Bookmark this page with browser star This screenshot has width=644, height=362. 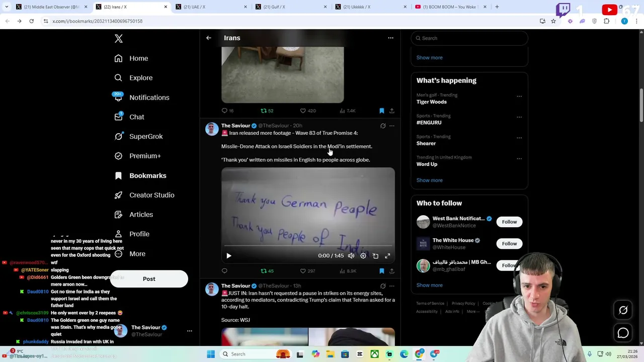point(553,21)
